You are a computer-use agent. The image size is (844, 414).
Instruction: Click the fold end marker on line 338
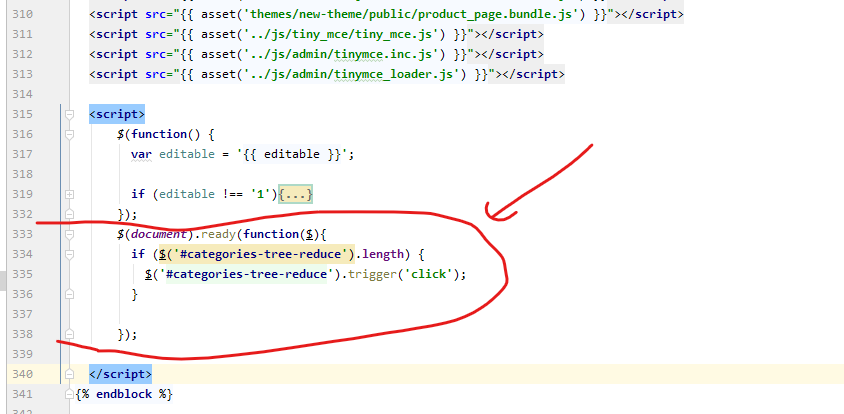69,334
